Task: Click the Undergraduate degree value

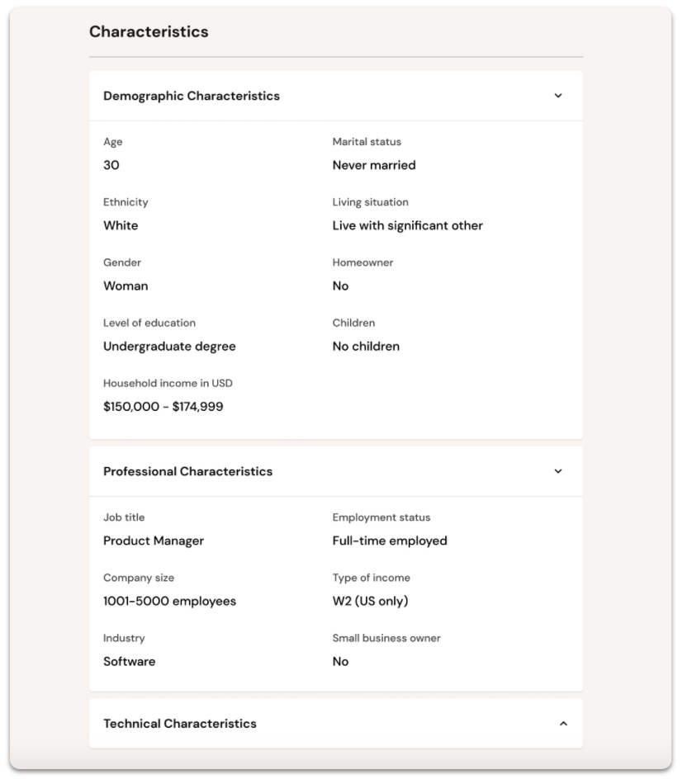Action: click(169, 347)
